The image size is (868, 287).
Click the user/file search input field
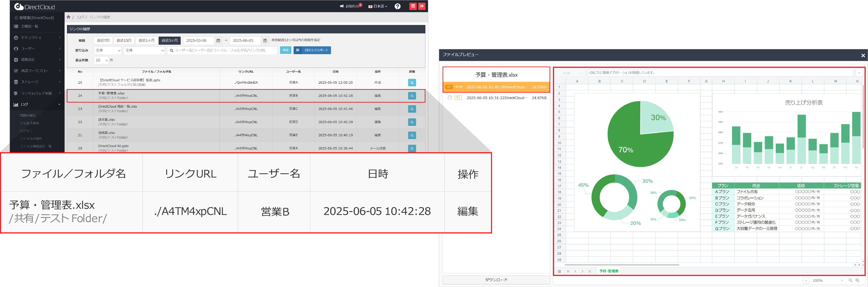point(222,50)
